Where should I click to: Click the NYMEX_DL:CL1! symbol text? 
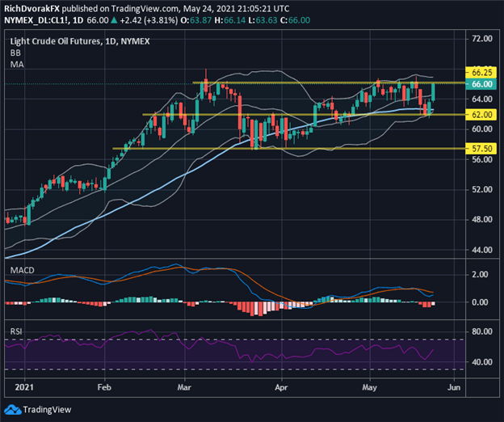(37, 20)
